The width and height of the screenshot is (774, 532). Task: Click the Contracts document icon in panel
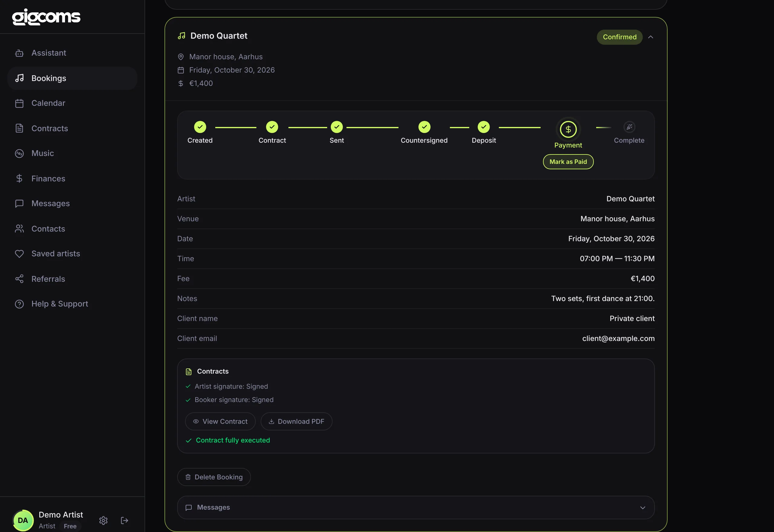click(x=189, y=372)
